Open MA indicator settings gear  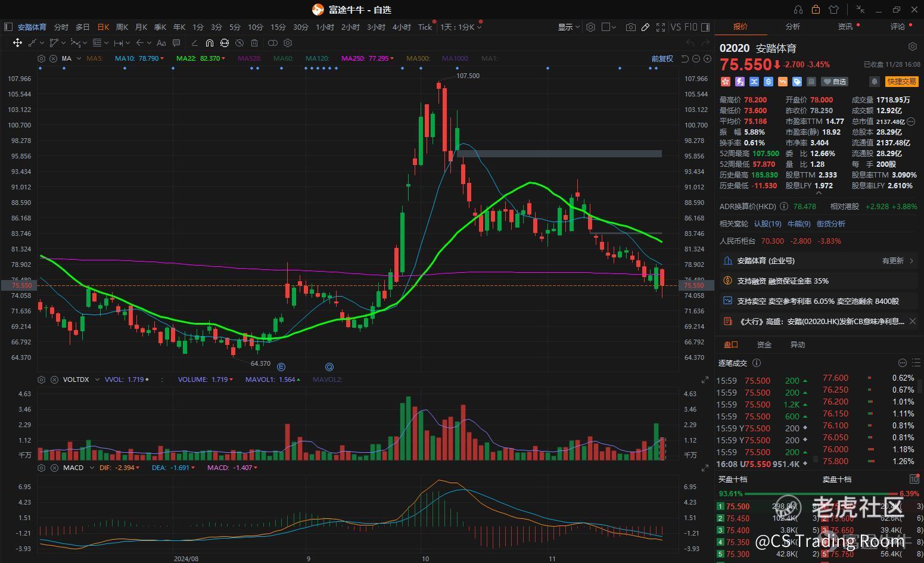(x=41, y=58)
